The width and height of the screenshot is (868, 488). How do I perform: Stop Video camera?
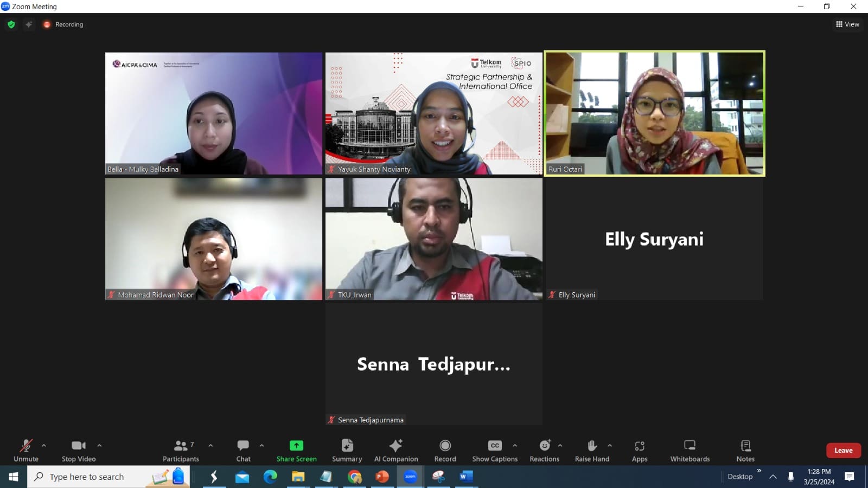tap(79, 451)
